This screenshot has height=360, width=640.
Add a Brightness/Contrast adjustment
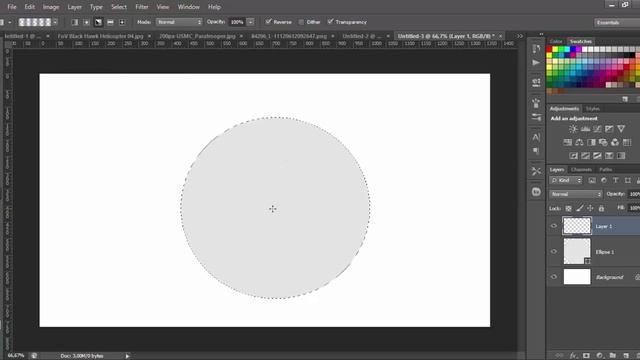pyautogui.click(x=573, y=129)
